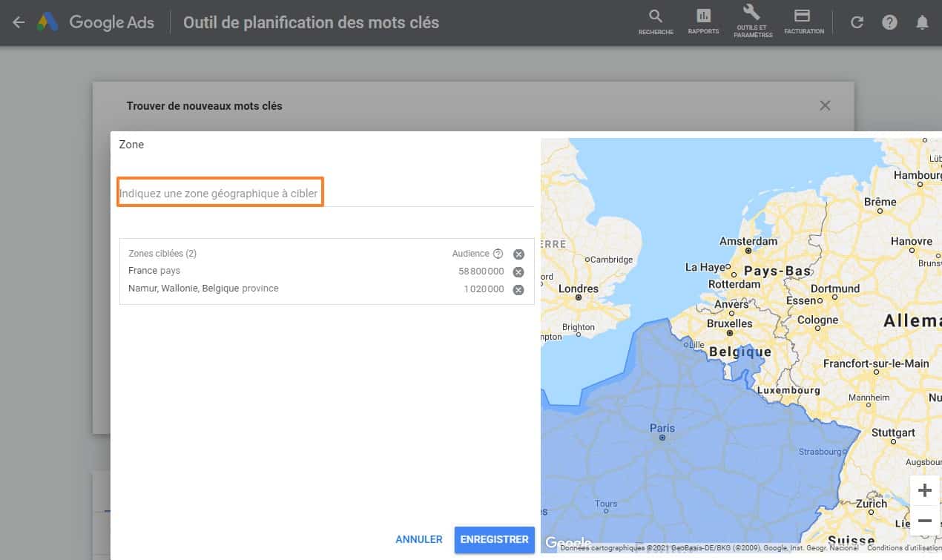The image size is (942, 560).
Task: Open the Rapports reports menu
Action: pos(703,22)
